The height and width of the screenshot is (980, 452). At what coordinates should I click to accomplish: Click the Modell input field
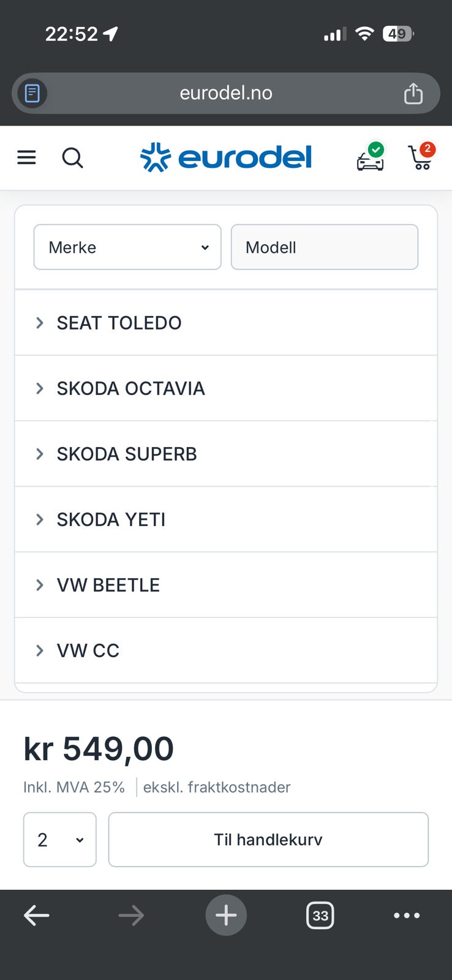click(x=325, y=247)
